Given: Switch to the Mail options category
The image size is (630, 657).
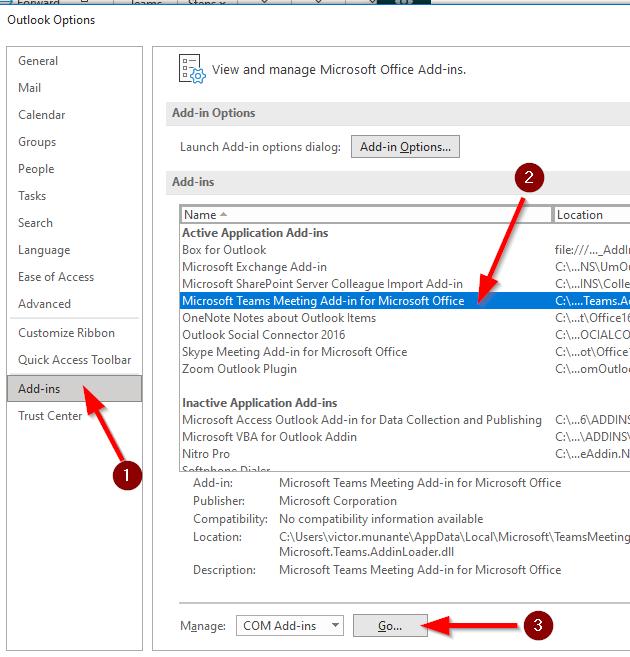Looking at the screenshot, I should (x=30, y=88).
